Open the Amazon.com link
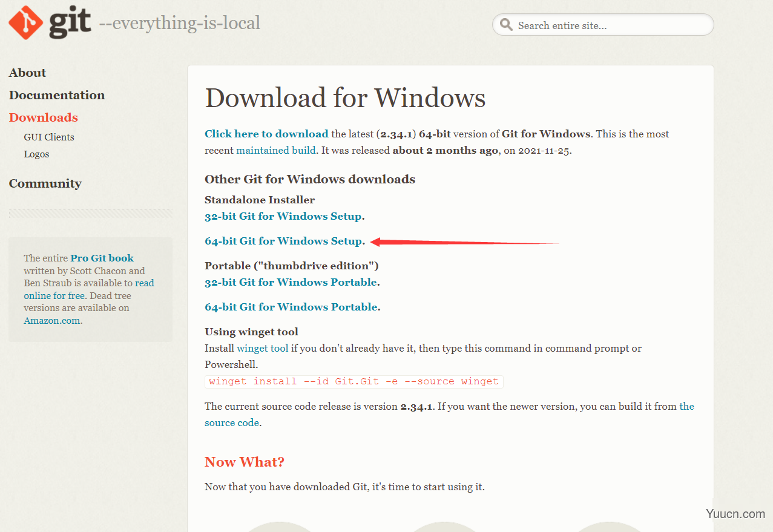The width and height of the screenshot is (773, 532). [x=52, y=321]
